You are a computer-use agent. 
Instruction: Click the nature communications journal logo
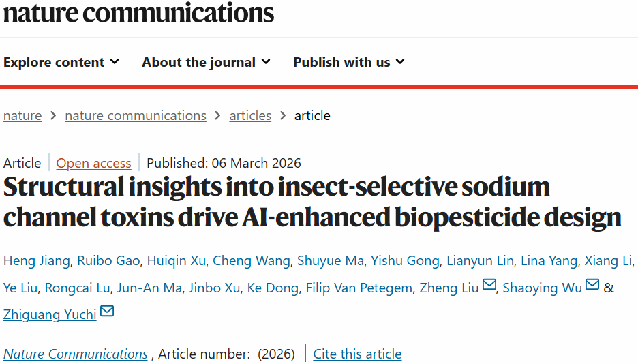click(x=138, y=13)
